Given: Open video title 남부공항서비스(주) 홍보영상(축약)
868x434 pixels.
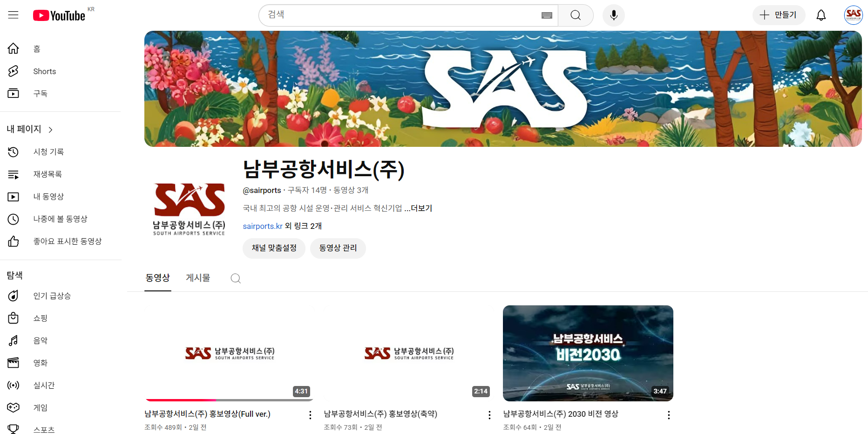Looking at the screenshot, I should [380, 414].
